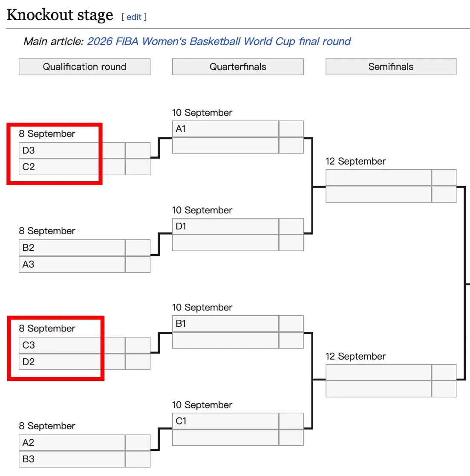Viewport: 470px width, 476px height.
Task: Open the 2026 FIBA Women's Basketball World Cup final round article
Action: (219, 41)
